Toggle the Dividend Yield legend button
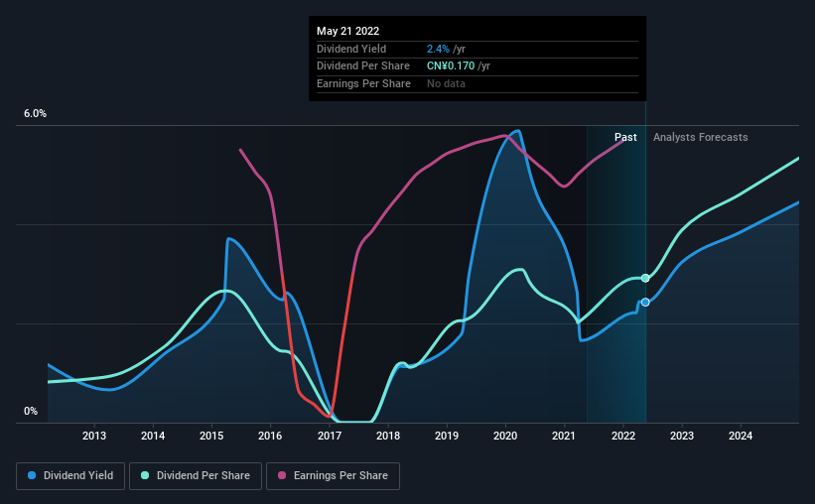 (x=70, y=476)
